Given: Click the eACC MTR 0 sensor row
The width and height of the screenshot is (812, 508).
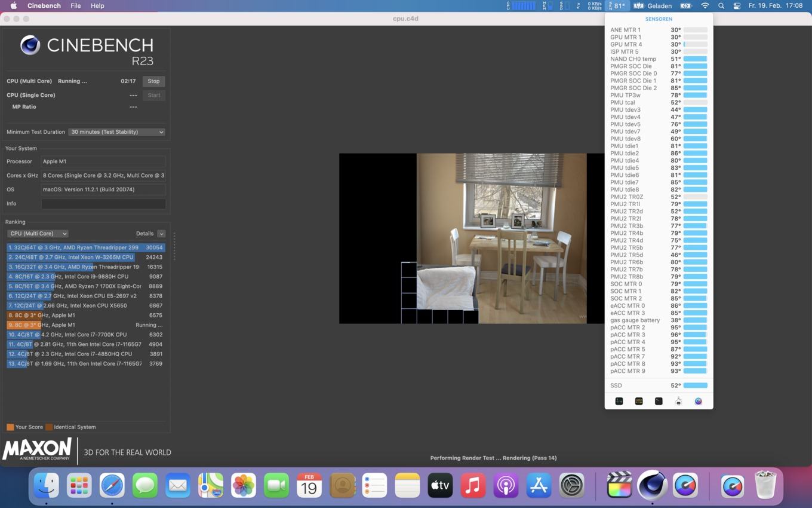Looking at the screenshot, I should [x=659, y=305].
